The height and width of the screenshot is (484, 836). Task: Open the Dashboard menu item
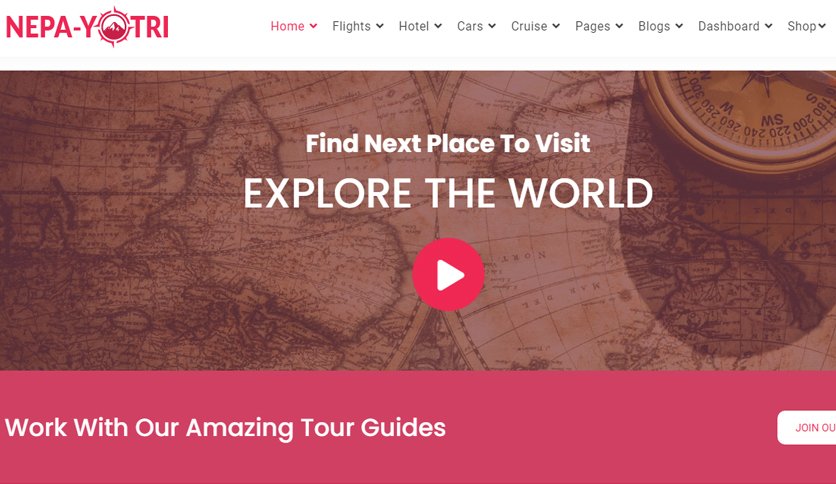pyautogui.click(x=729, y=26)
